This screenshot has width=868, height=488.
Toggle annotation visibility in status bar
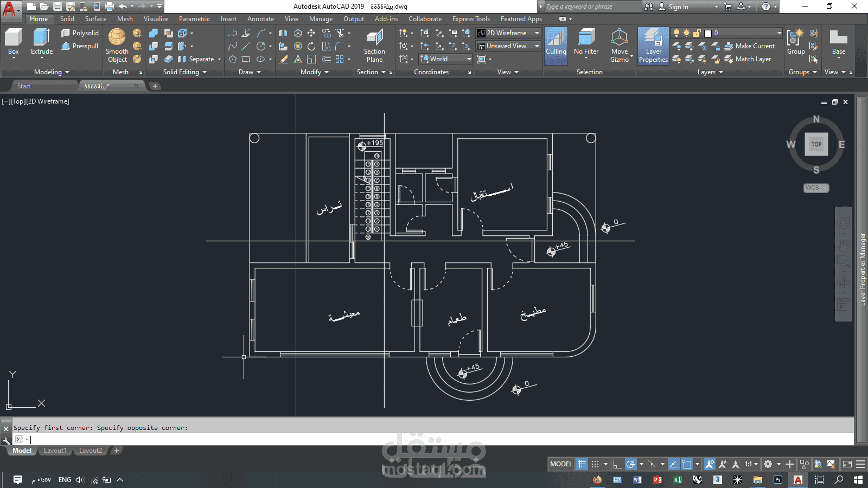710,464
